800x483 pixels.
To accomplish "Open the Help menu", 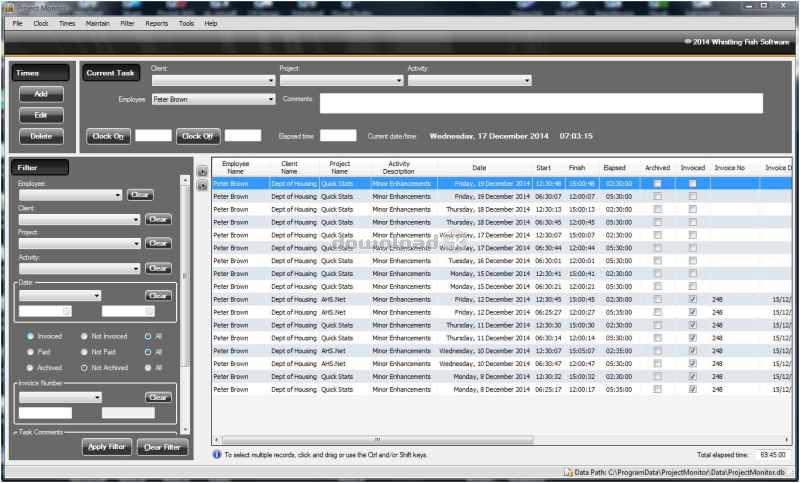I will point(211,23).
